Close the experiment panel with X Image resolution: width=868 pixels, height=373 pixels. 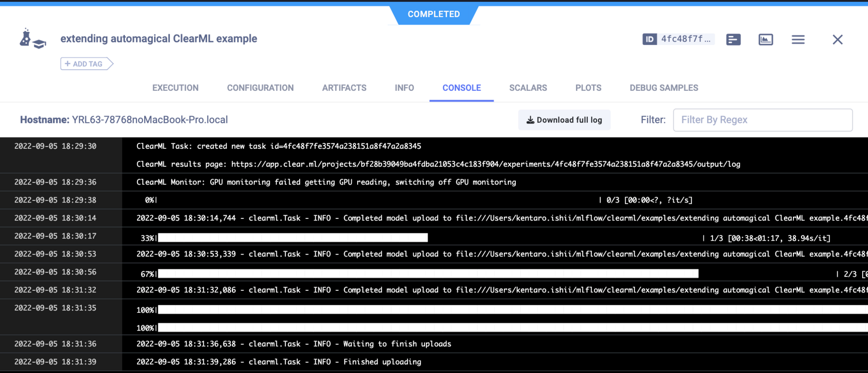[x=838, y=40]
